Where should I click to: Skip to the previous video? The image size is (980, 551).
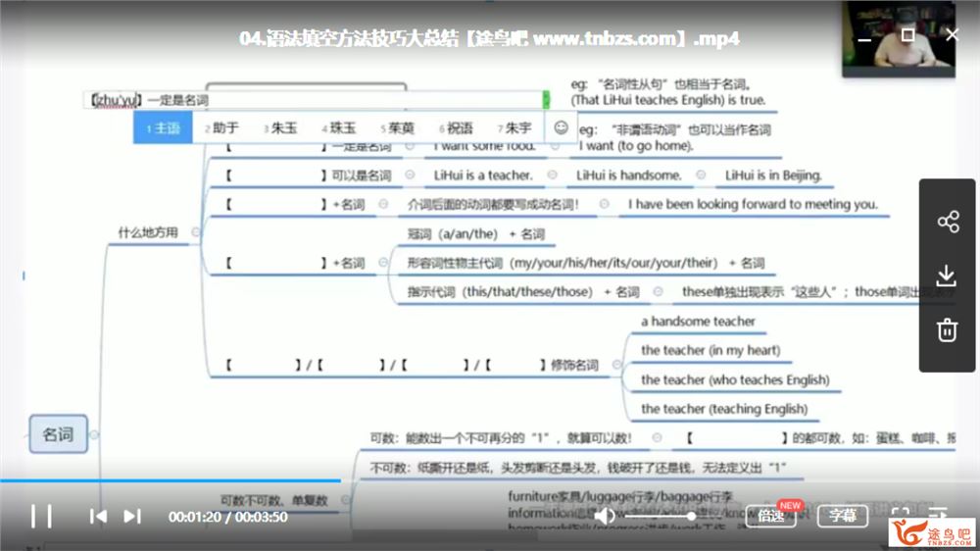(x=98, y=516)
